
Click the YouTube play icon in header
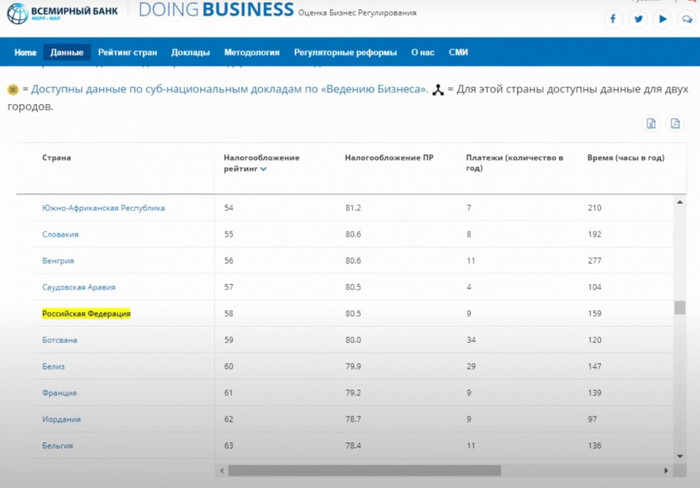tap(664, 19)
